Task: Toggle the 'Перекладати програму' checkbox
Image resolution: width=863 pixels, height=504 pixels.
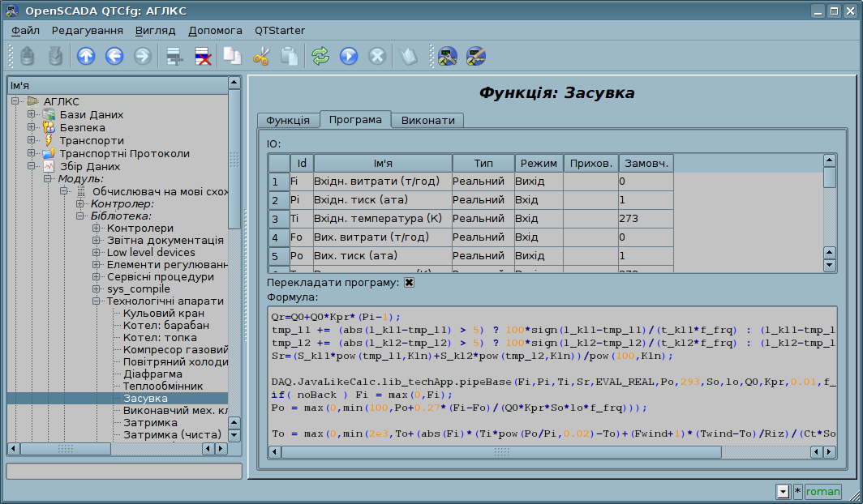Action: coord(410,283)
